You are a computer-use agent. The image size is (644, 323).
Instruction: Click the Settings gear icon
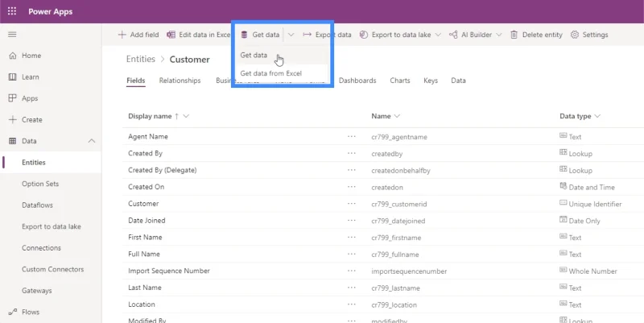click(575, 35)
